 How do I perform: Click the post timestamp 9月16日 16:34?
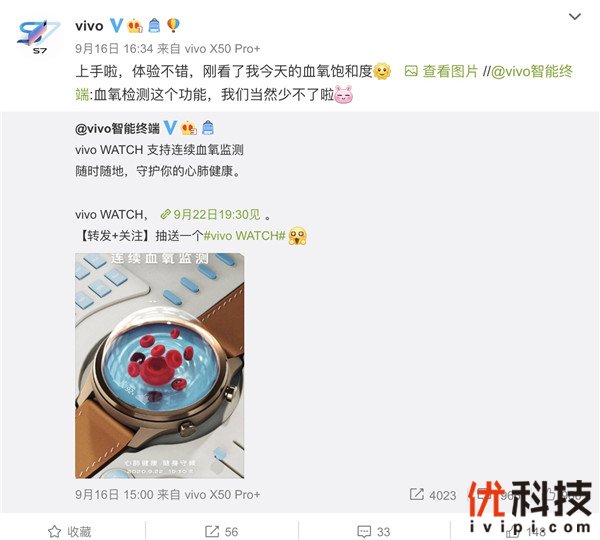pyautogui.click(x=114, y=49)
